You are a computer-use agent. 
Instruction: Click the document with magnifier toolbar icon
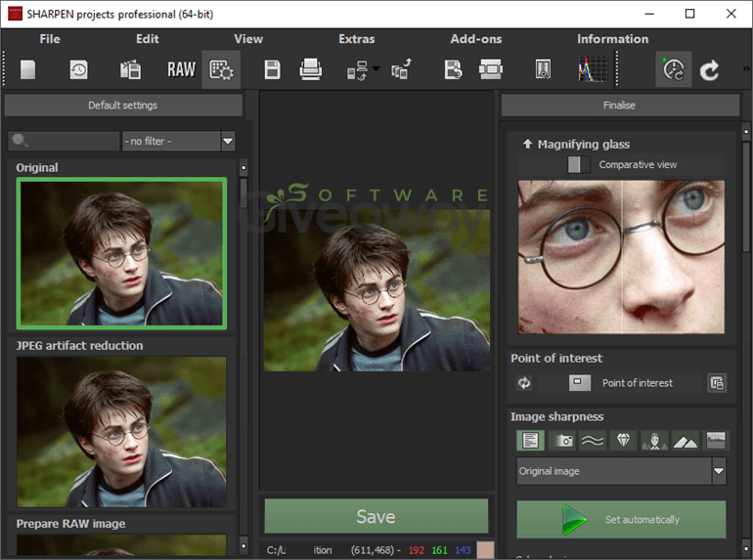click(x=543, y=70)
